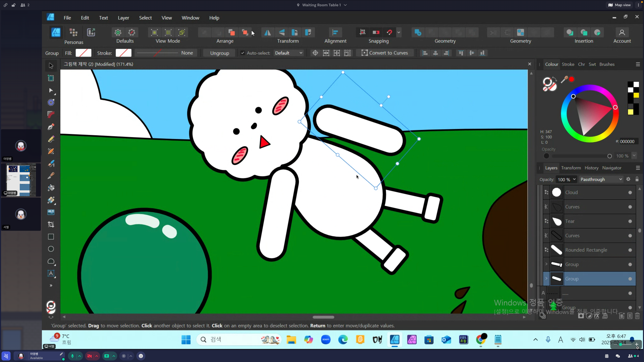The height and width of the screenshot is (362, 644).
Task: Toggle the snapping magnet button
Action: (389, 32)
